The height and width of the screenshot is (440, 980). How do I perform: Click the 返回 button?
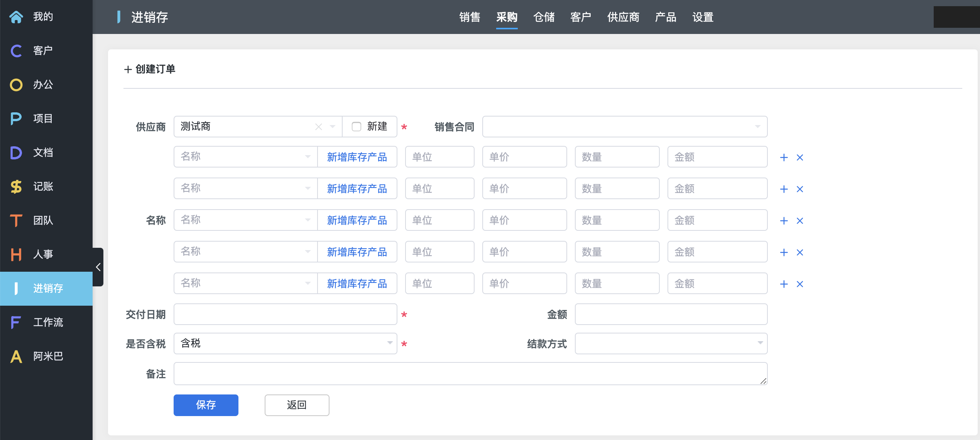click(x=297, y=405)
